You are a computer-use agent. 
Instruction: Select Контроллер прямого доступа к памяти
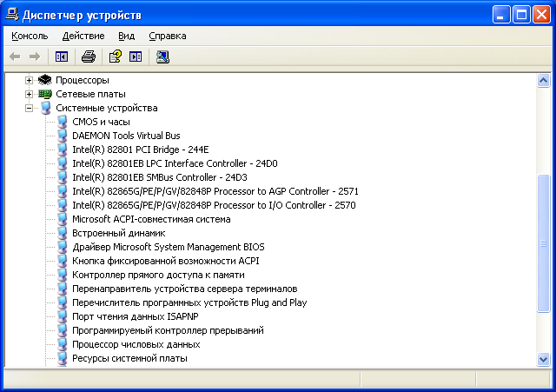pos(158,275)
